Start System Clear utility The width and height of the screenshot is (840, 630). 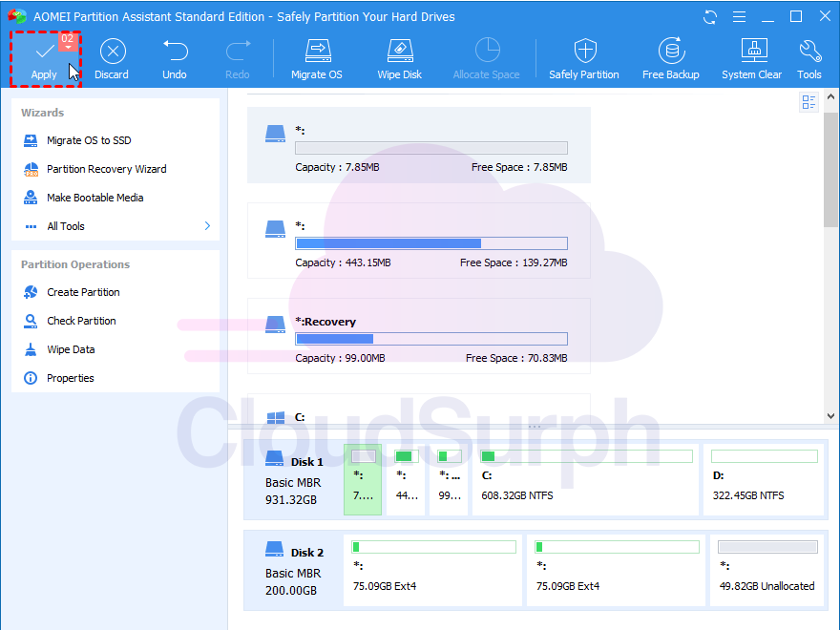pyautogui.click(x=751, y=59)
